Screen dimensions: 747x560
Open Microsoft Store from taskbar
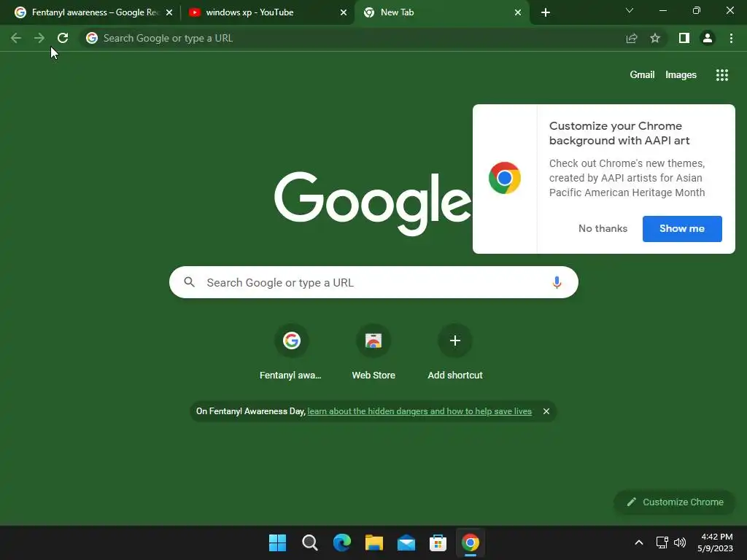coord(438,542)
